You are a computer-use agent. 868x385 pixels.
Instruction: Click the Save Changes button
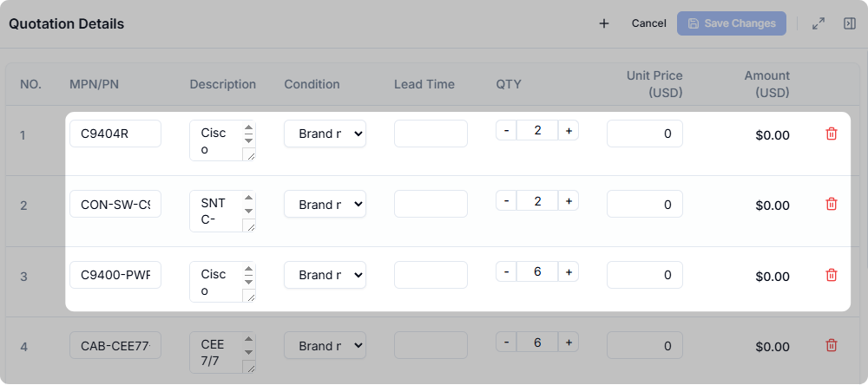coord(731,23)
